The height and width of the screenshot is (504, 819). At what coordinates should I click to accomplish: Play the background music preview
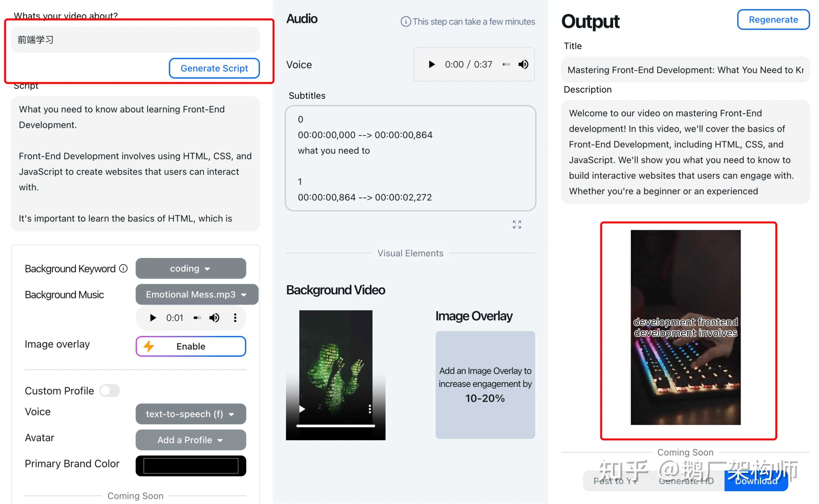[x=153, y=318]
